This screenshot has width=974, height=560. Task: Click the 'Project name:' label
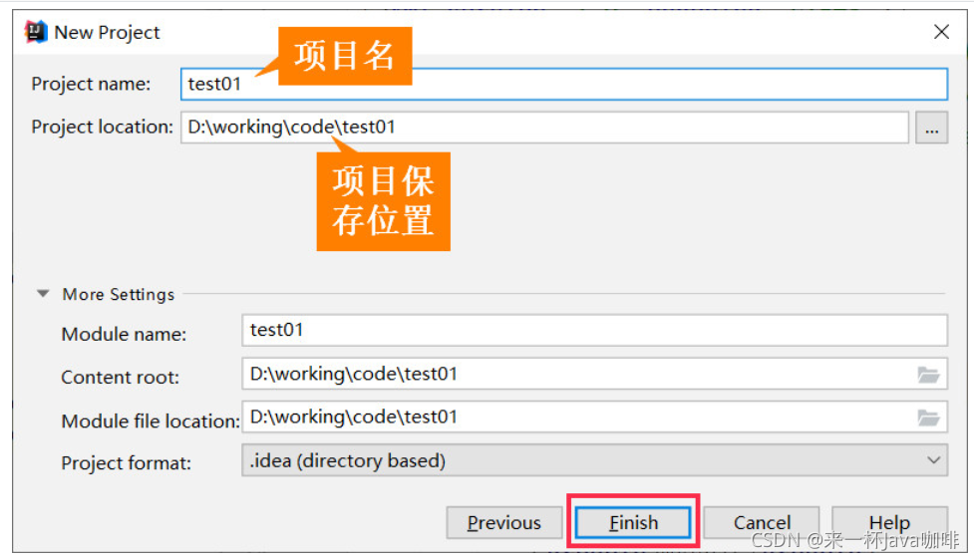[91, 84]
